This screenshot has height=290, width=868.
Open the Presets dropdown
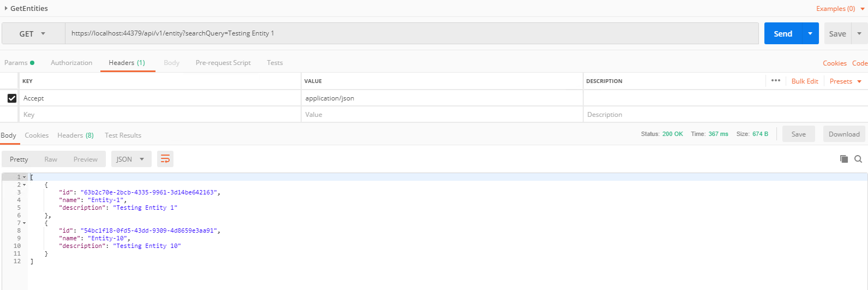tap(845, 81)
